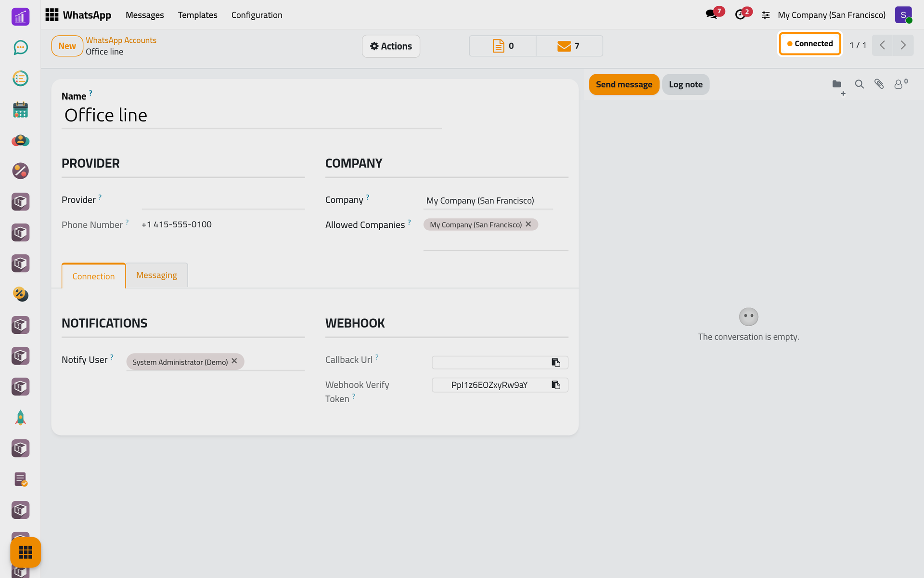
Task: Click the phone number +1 415-555-0100
Action: tap(176, 224)
